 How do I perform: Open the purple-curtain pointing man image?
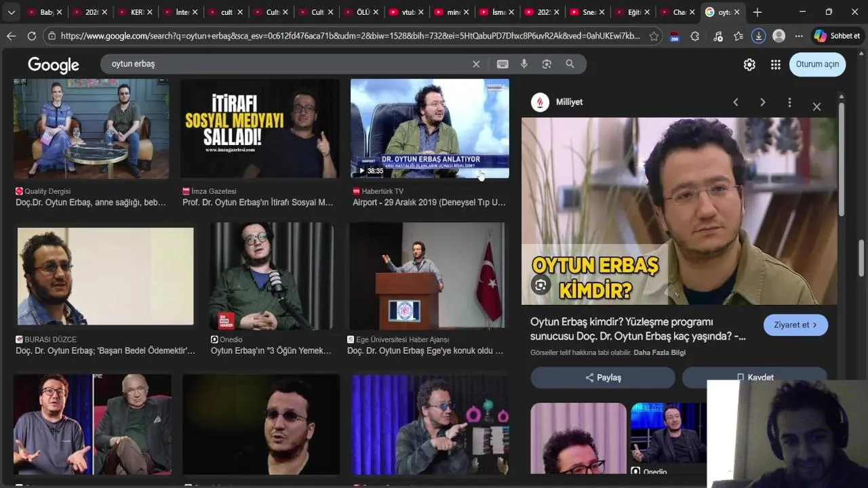tap(430, 424)
